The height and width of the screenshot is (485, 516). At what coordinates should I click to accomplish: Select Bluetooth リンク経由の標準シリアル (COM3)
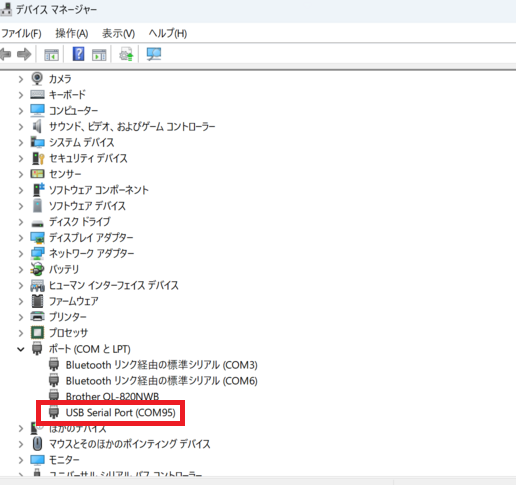[162, 365]
